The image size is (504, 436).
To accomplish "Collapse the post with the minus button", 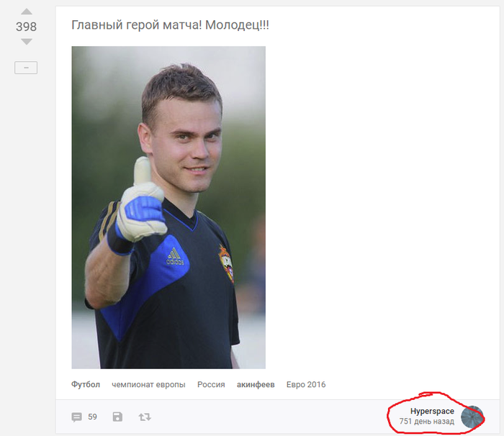I will 26,68.
